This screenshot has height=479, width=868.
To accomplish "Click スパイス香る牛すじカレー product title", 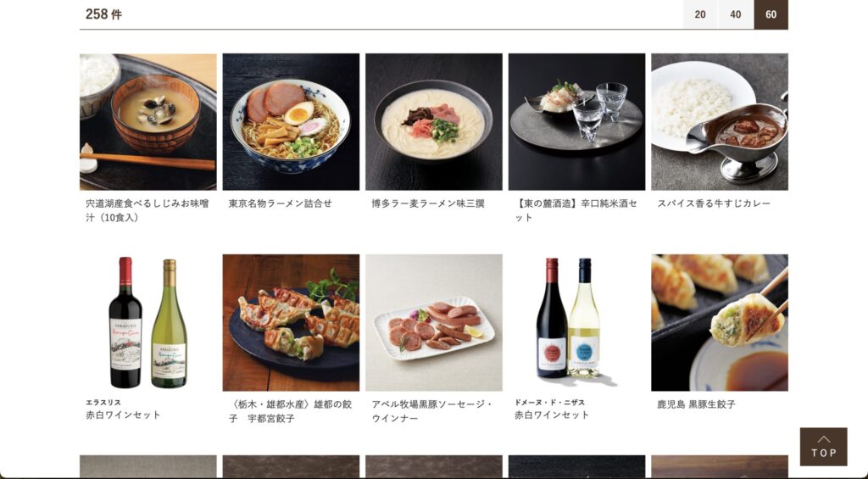I will (714, 203).
